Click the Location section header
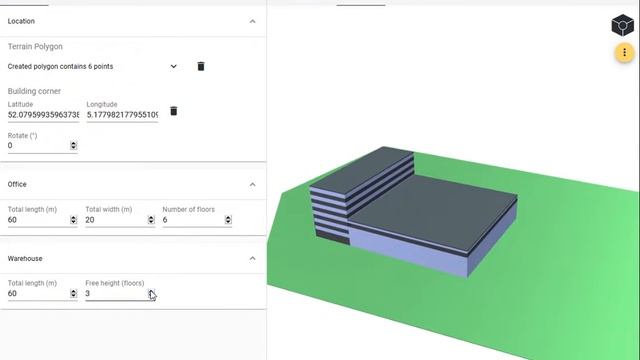Viewport: 640px width, 360px height. coord(133,21)
